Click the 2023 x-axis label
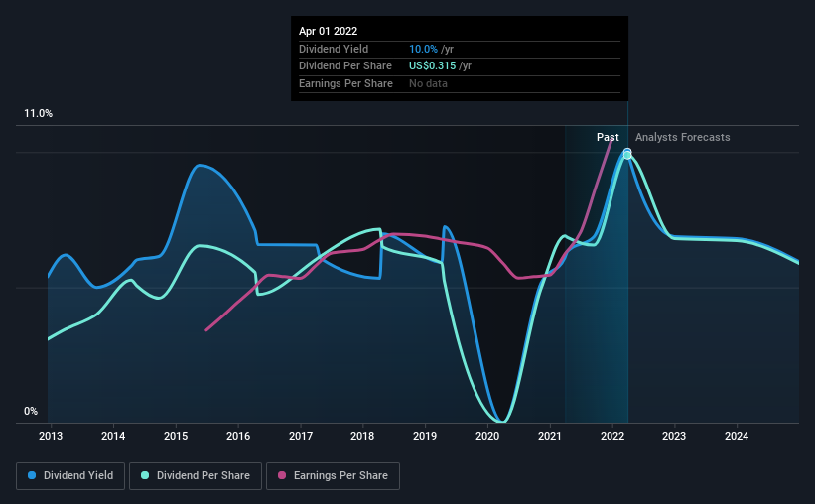Image resolution: width=815 pixels, height=504 pixels. (674, 436)
